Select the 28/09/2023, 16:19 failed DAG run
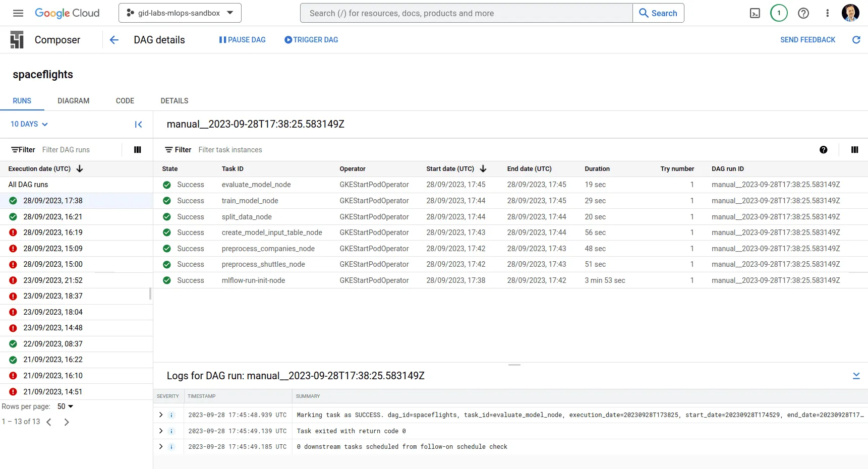This screenshot has height=469, width=868. click(53, 232)
